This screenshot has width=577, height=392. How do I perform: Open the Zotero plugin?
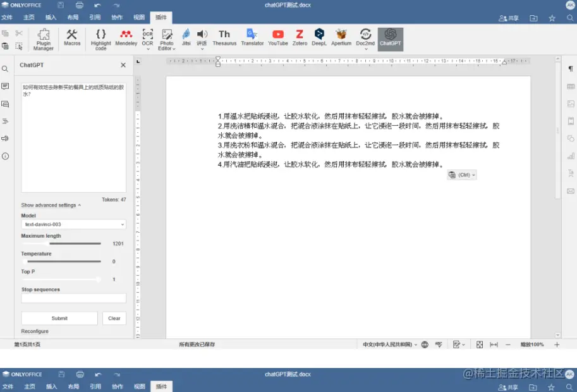coord(300,38)
